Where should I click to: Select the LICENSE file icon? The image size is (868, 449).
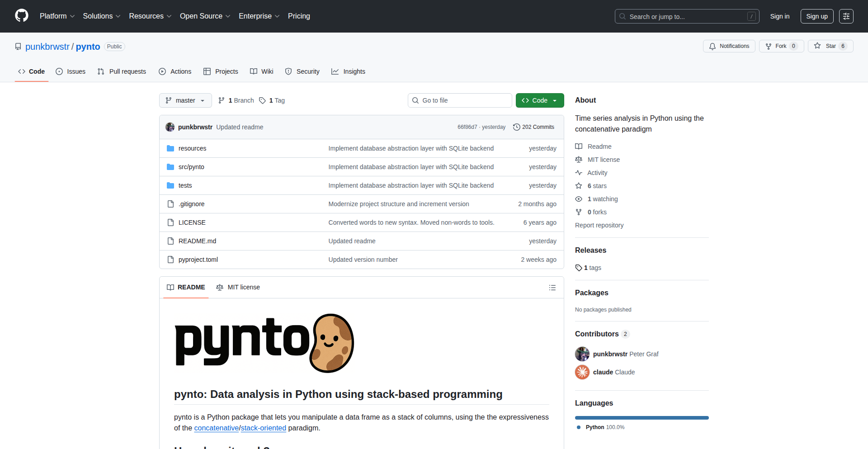pos(170,222)
